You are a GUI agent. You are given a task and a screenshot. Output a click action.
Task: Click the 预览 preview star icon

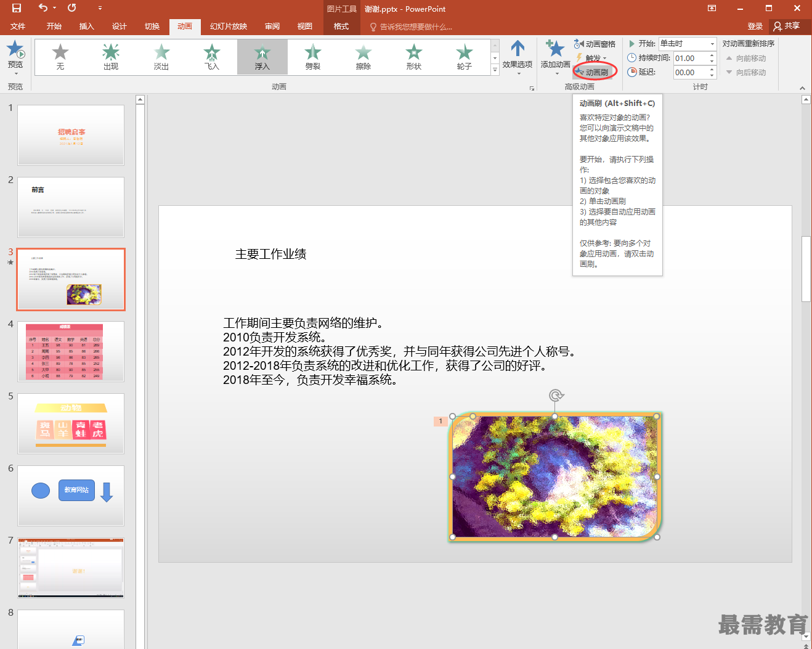(x=15, y=49)
